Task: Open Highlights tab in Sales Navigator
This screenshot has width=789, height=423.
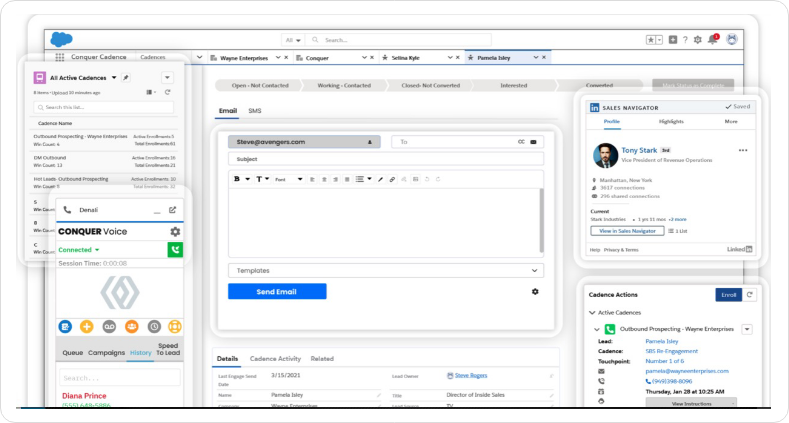Action: (x=671, y=121)
